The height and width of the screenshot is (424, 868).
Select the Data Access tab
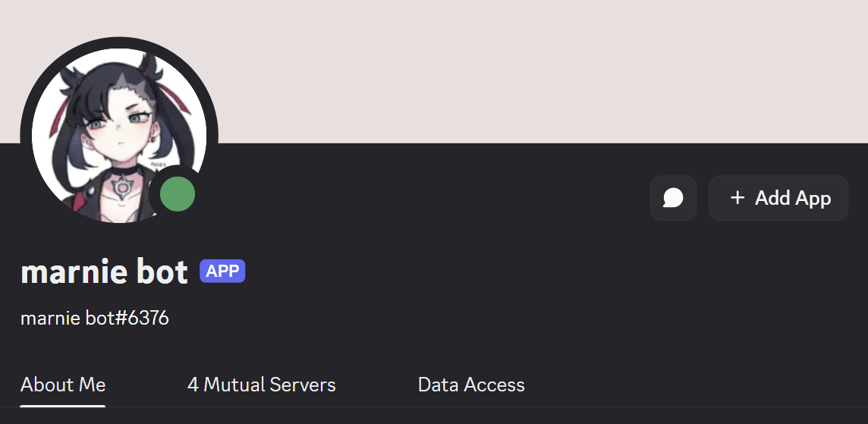(x=471, y=385)
